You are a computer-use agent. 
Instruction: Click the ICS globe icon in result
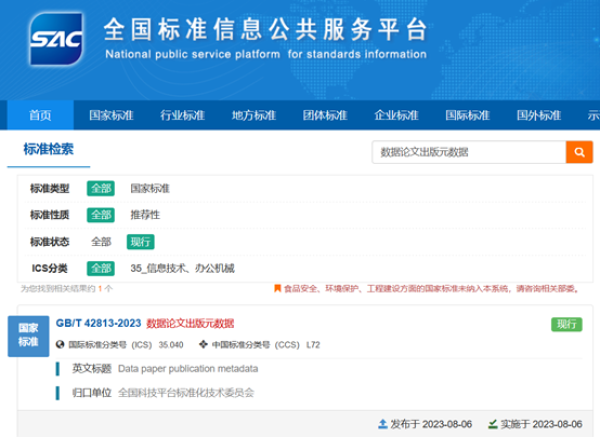point(60,345)
